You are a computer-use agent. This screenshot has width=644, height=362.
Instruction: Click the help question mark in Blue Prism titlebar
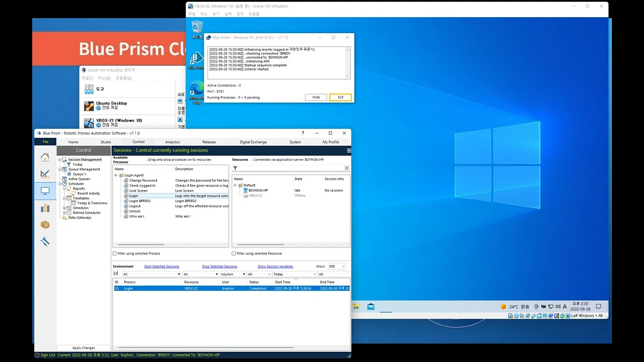(x=302, y=133)
